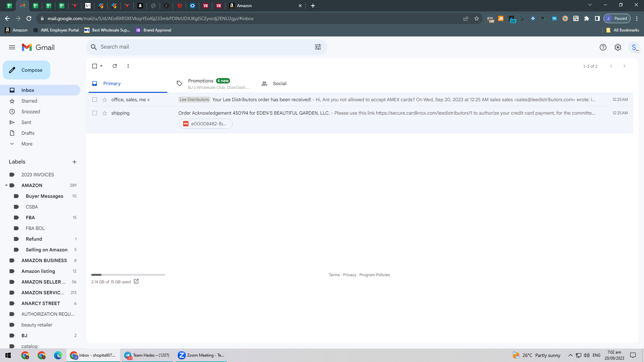
Task: Collapse the AMAZON label tree
Action: click(x=6, y=185)
